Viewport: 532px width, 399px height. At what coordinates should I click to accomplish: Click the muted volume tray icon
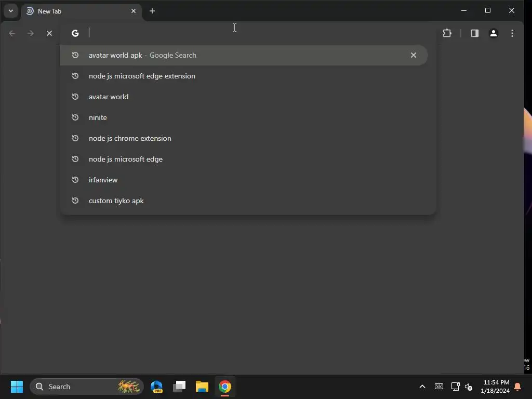point(469,387)
